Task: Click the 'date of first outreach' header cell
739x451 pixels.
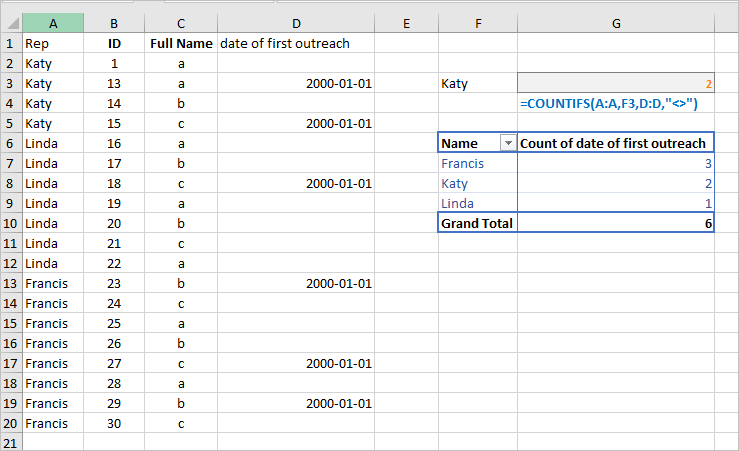Action: (296, 43)
